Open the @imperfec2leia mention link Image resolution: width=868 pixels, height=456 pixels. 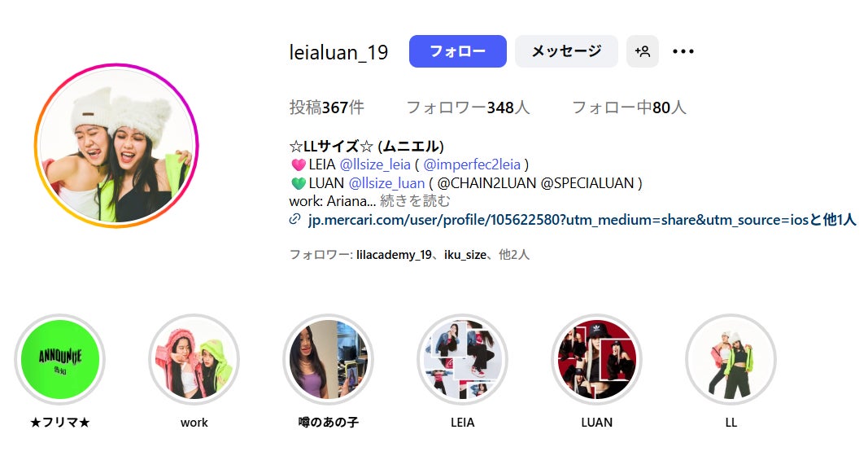472,164
